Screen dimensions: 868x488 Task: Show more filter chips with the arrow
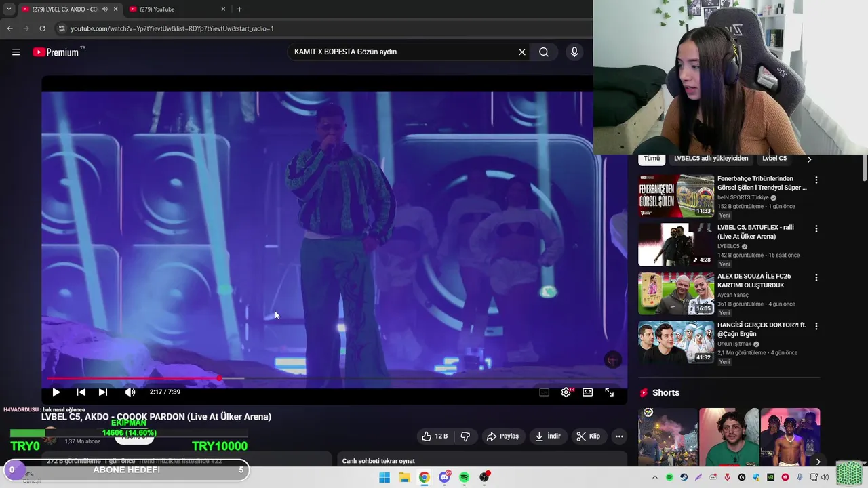click(809, 159)
